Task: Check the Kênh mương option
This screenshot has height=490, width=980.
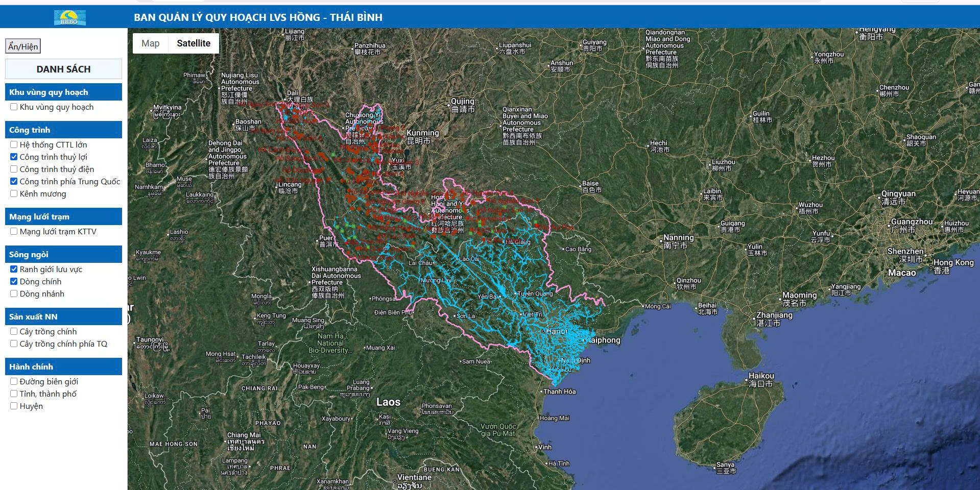Action: [x=13, y=193]
